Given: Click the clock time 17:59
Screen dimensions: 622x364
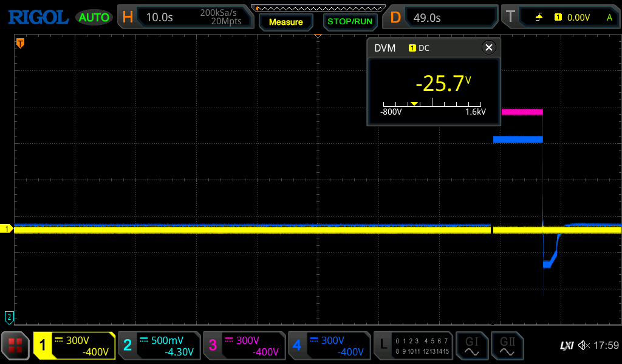Looking at the screenshot, I should pyautogui.click(x=606, y=346).
